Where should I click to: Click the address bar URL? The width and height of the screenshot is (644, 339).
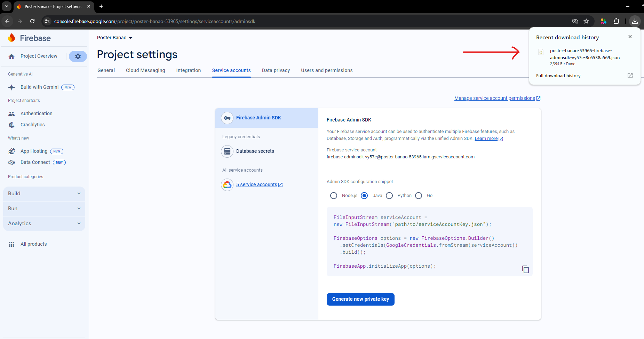coord(155,21)
